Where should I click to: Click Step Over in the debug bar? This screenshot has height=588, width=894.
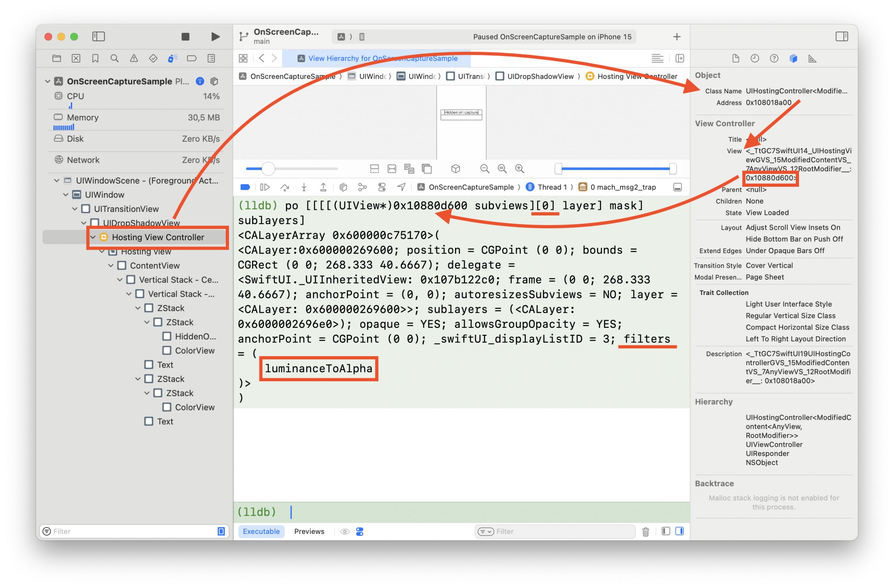285,187
